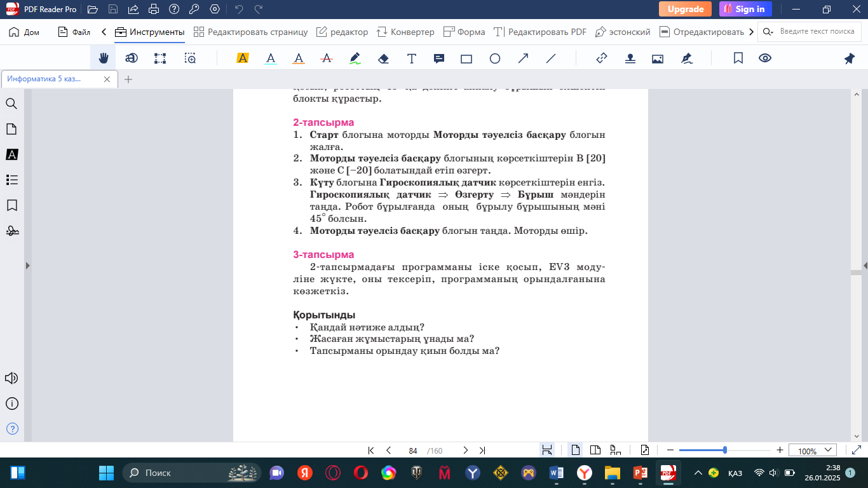Toggle annotation visibility eye icon
The image size is (868, 488).
point(765,58)
